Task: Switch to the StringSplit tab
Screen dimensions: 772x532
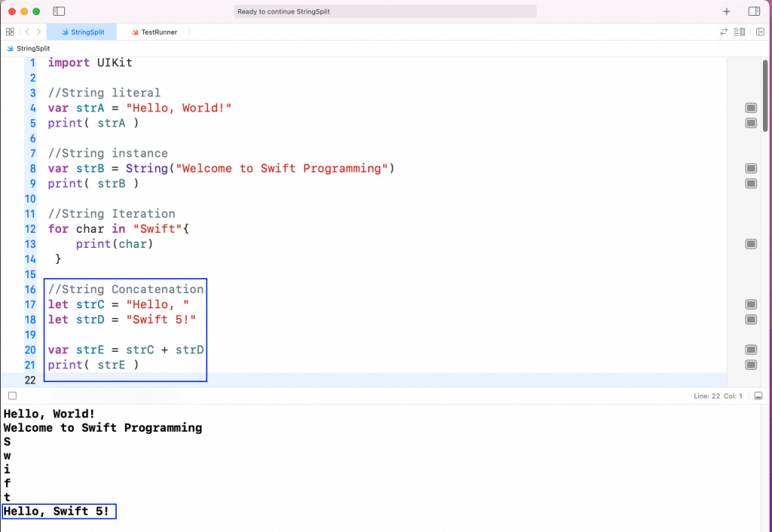Action: coord(81,32)
